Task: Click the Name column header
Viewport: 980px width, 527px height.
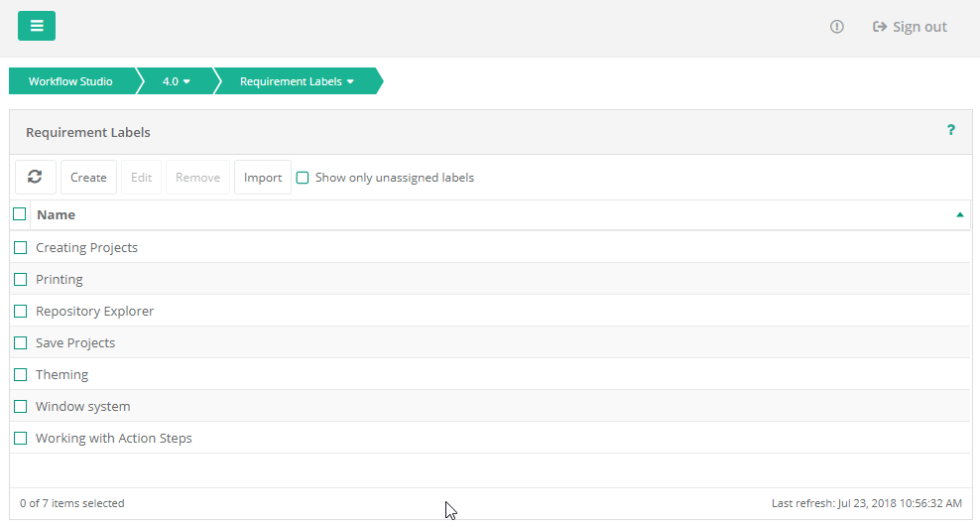Action: [x=56, y=214]
